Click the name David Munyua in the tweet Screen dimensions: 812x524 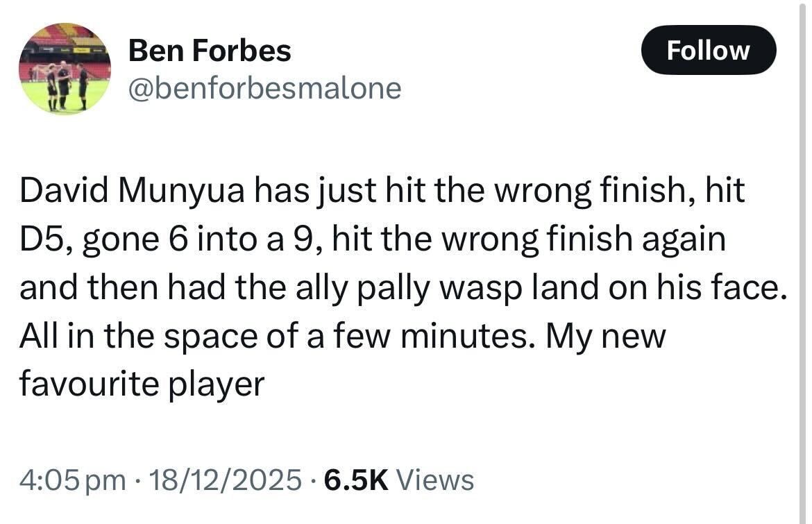click(132, 192)
